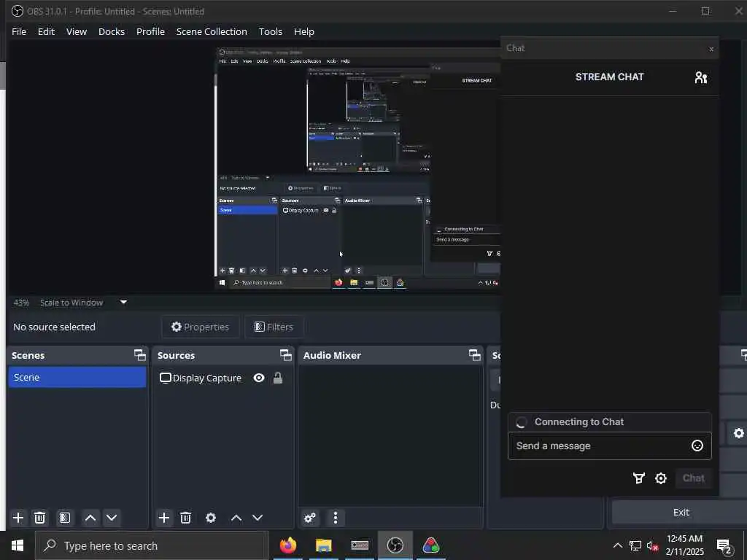
Task: Click the preview canvas display capture
Action: (357, 168)
